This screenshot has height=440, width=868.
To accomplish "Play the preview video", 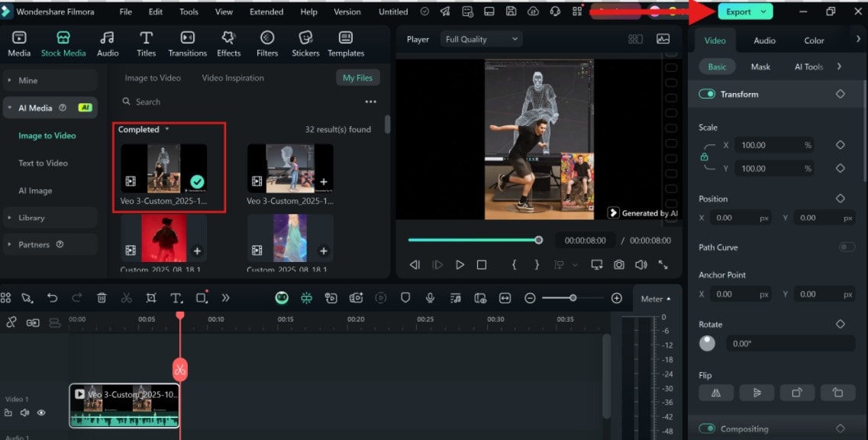I will [x=460, y=265].
